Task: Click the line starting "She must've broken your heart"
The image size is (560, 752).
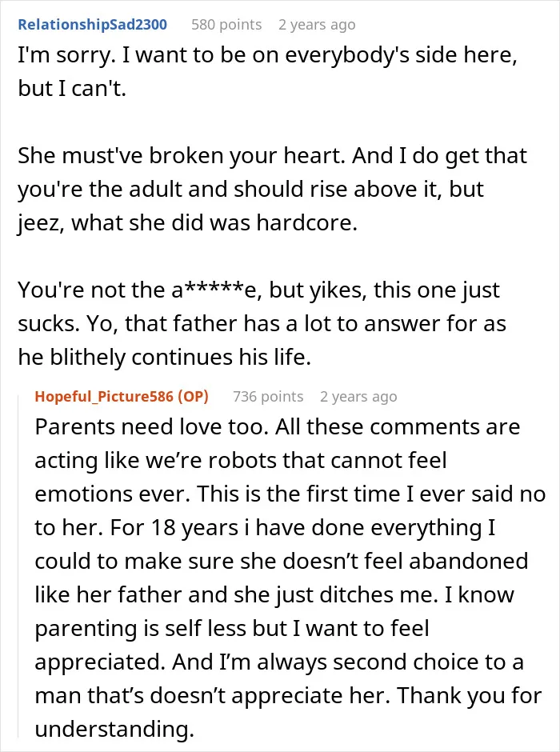Action: [272, 156]
